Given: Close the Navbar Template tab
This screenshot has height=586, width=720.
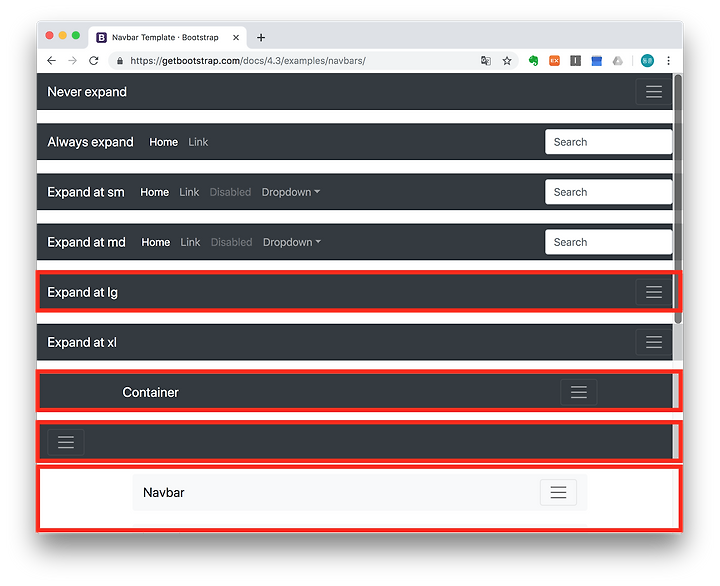Looking at the screenshot, I should (x=236, y=38).
